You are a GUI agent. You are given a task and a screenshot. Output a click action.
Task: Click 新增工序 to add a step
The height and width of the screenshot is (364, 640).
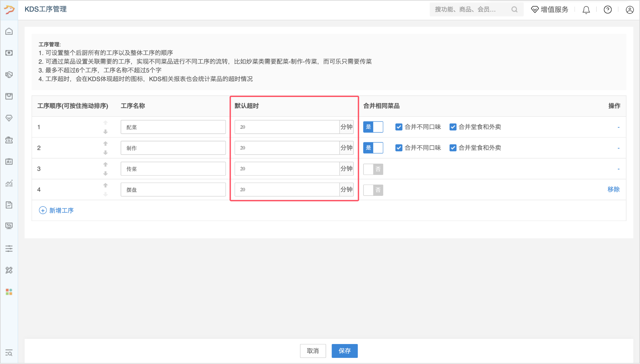[56, 210]
